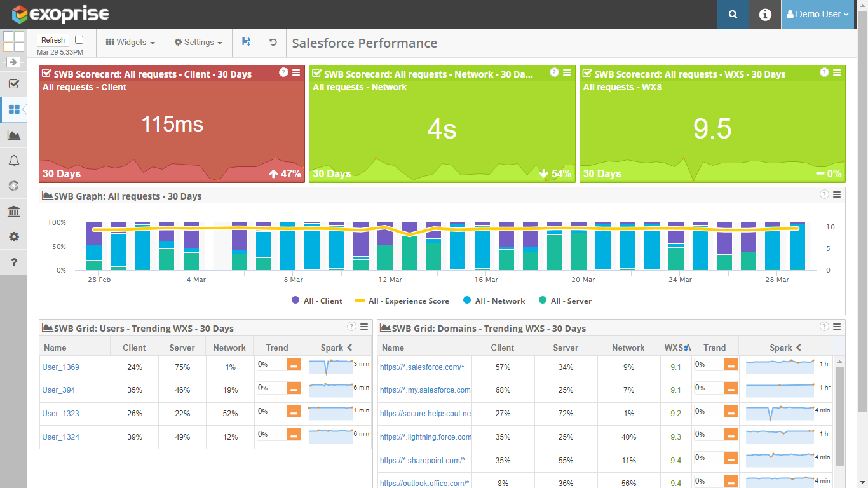Open the https://secure.helpscout.net link
This screenshot has width=868, height=488.
[425, 414]
